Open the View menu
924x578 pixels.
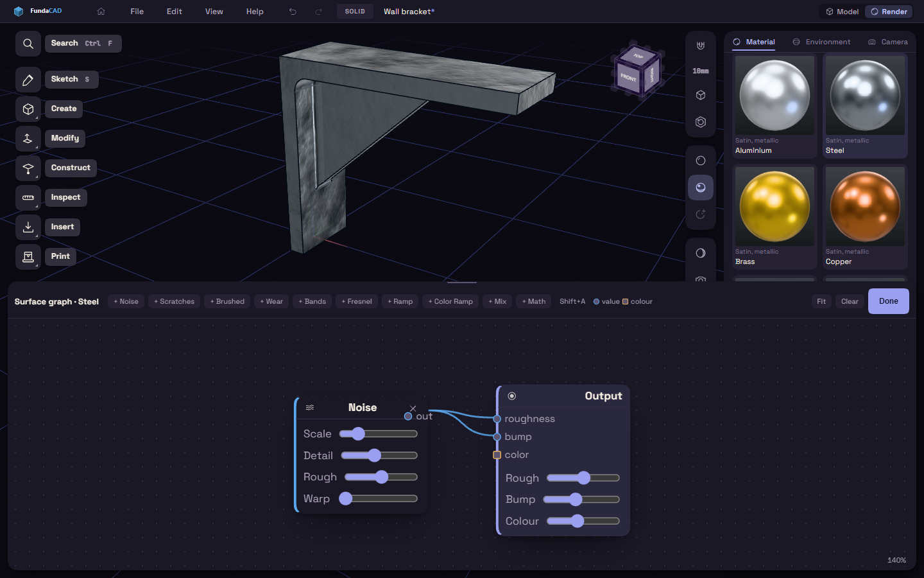(214, 12)
